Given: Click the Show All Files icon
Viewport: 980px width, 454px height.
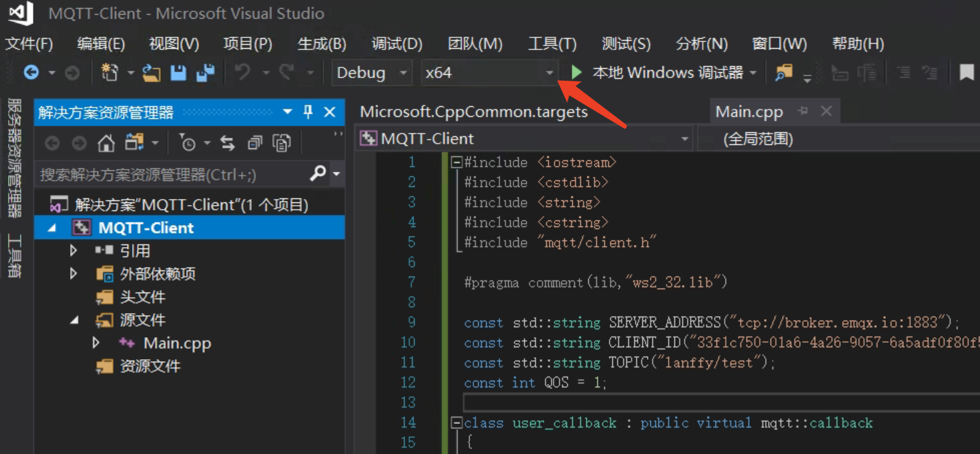Looking at the screenshot, I should 282,142.
